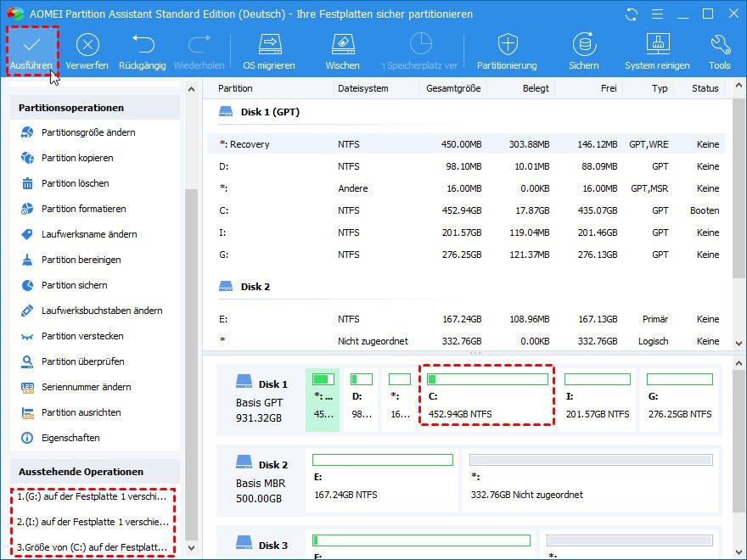Select the G: 276.25GB row in list
The image size is (747, 560).
coord(466,255)
